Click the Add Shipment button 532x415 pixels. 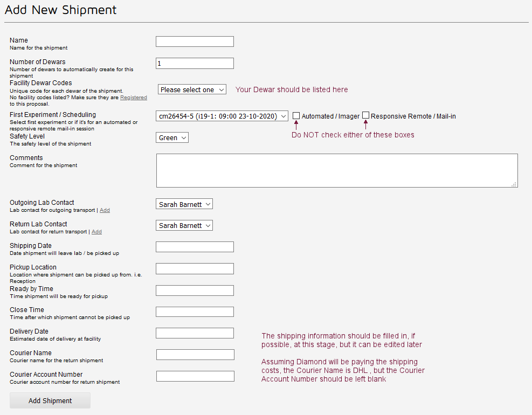point(50,400)
